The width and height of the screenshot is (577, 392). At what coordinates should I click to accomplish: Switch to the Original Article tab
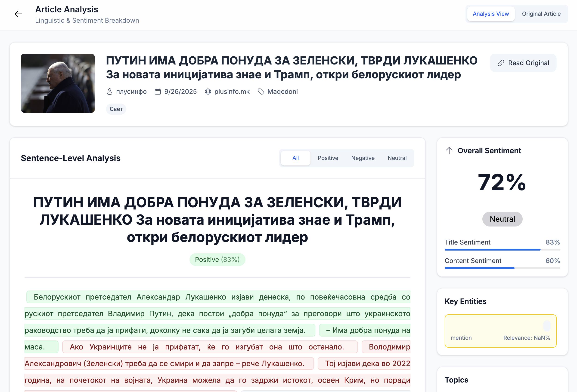[x=542, y=14]
